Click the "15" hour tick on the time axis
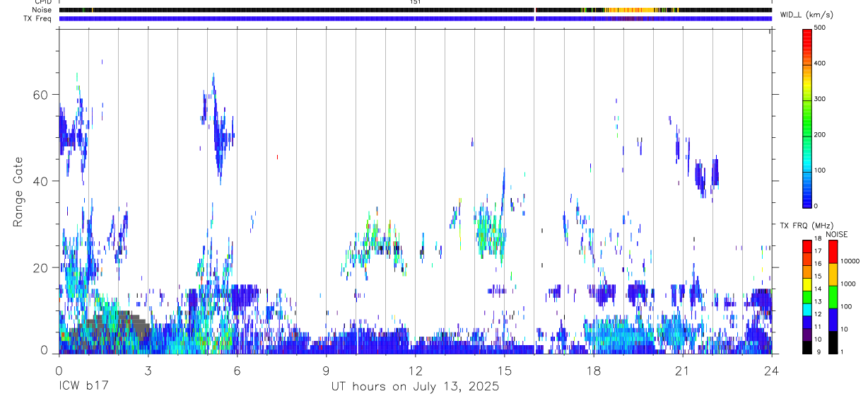The width and height of the screenshot is (868, 401). coord(505,370)
